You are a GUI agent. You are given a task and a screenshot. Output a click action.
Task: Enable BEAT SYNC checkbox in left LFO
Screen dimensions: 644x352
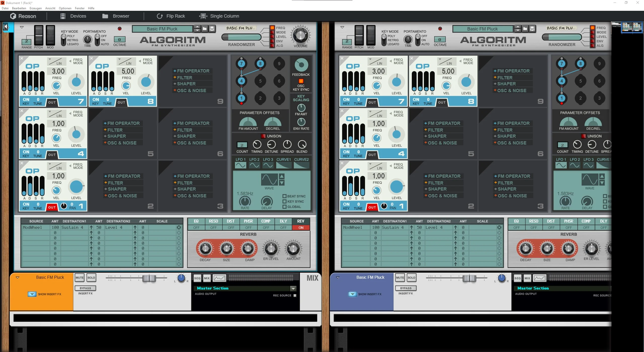pyautogui.click(x=285, y=196)
